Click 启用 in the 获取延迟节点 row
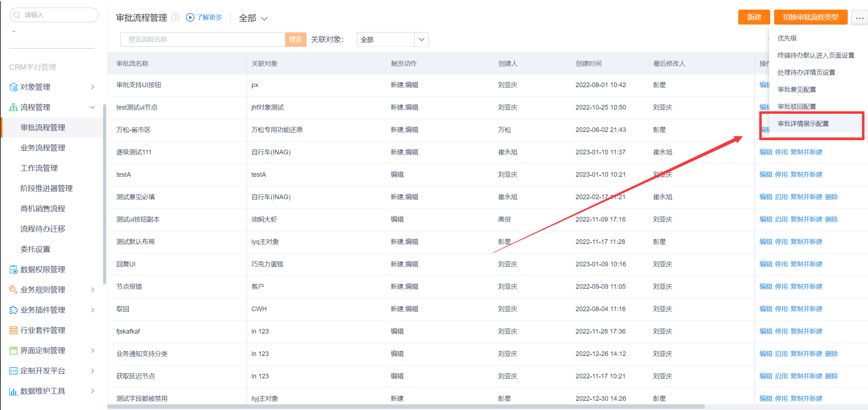Screen dimensions: 868x410 point(781,376)
